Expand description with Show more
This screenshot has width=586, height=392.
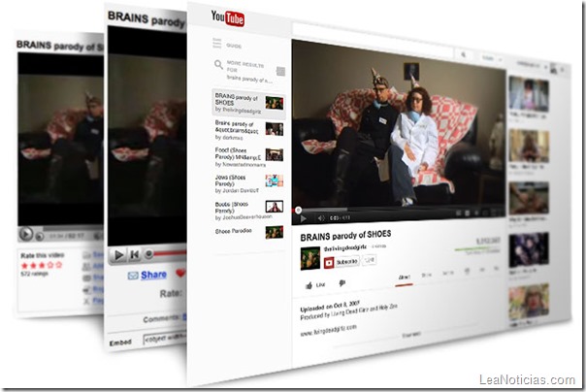411,335
